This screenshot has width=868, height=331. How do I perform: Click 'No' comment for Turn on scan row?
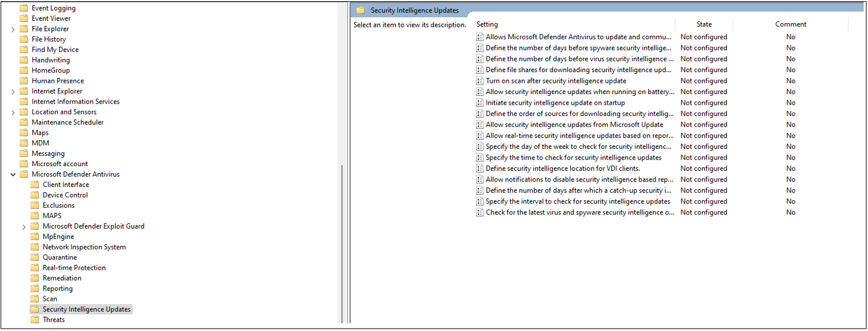pyautogui.click(x=791, y=81)
